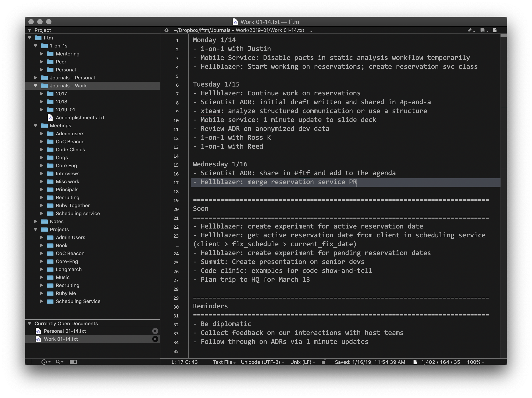Open the 100% zoom level dropdown
Viewport: 532px width, 398px height.
(475, 362)
